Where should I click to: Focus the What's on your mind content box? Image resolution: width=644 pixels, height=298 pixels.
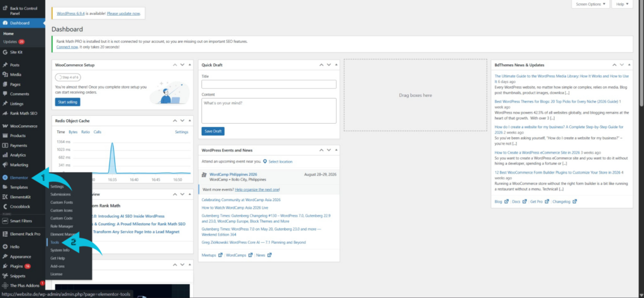[269, 111]
